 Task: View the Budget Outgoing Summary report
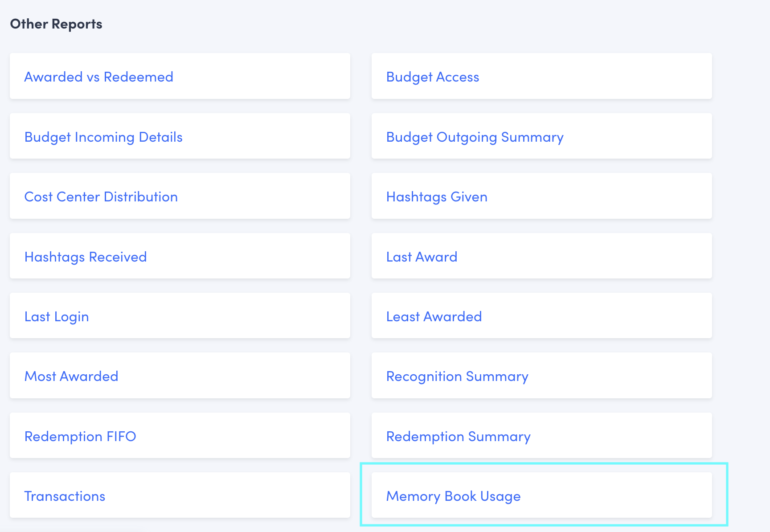tap(475, 137)
